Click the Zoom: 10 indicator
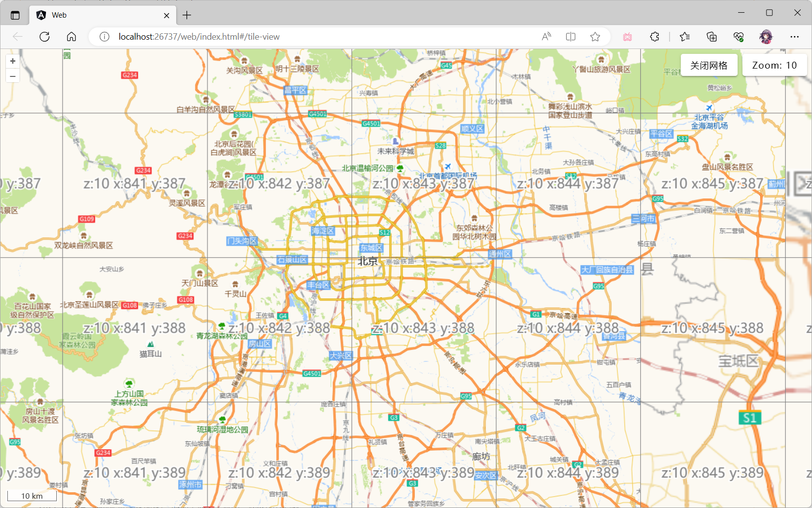This screenshot has width=812, height=508. click(x=774, y=65)
